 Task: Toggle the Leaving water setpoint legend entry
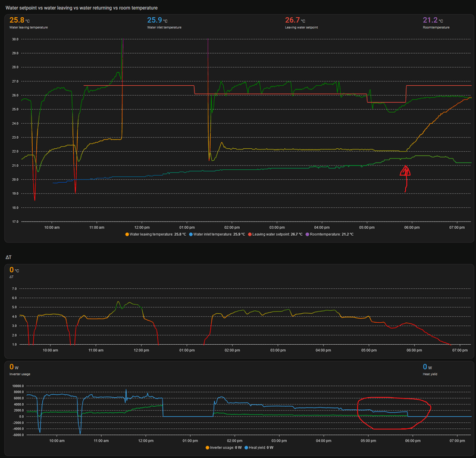[275, 234]
